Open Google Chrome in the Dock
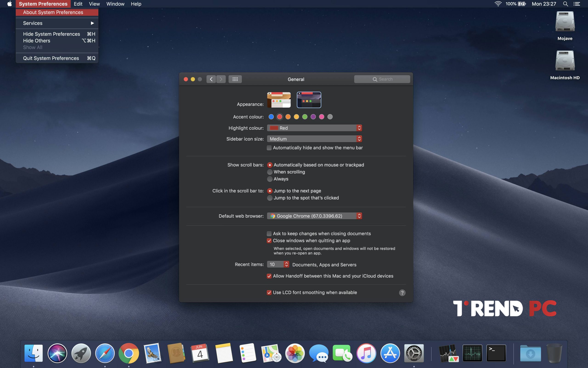This screenshot has height=368, width=588. (129, 353)
